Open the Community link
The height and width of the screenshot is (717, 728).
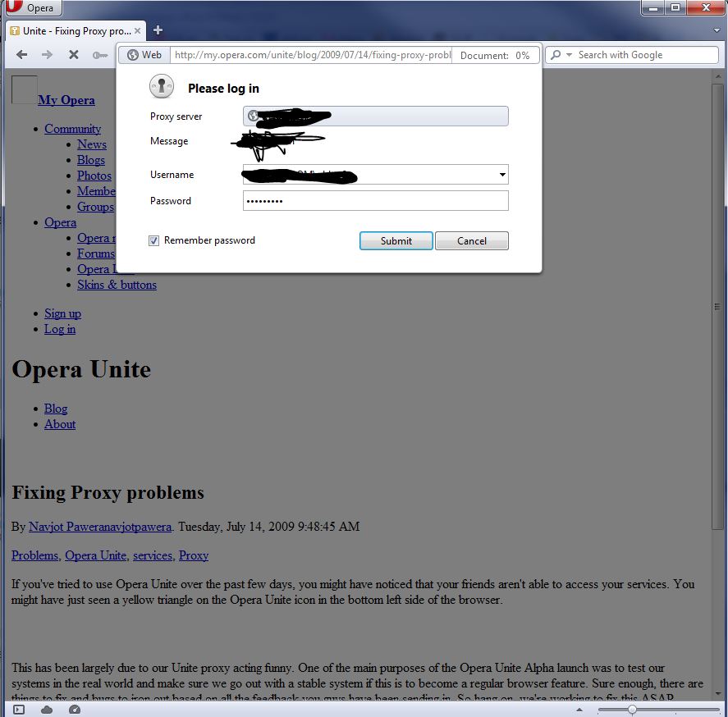[x=72, y=129]
